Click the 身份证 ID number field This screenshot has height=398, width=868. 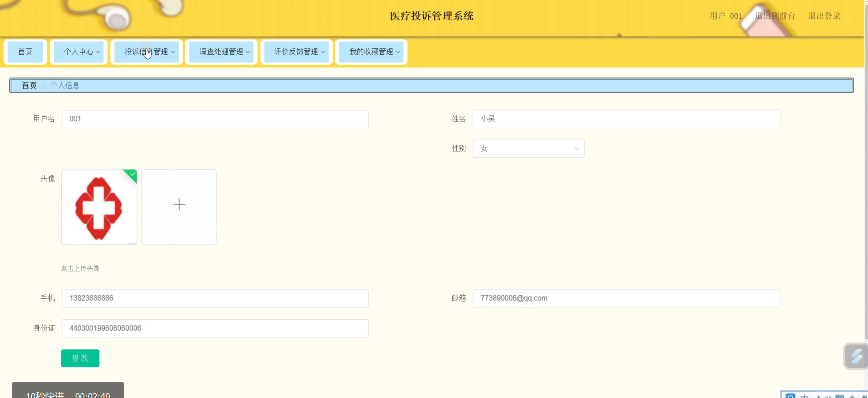(215, 328)
